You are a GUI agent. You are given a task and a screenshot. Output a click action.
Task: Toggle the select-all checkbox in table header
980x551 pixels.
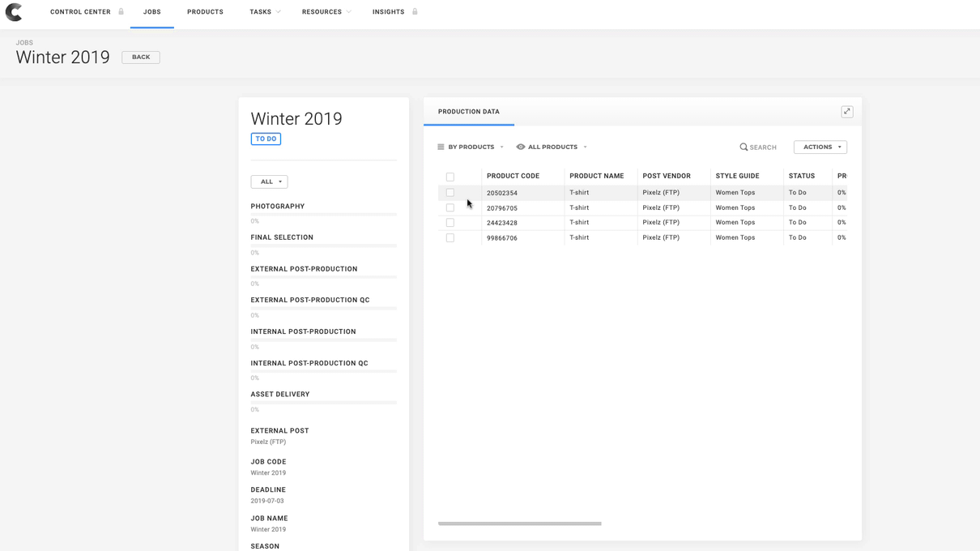pyautogui.click(x=450, y=177)
